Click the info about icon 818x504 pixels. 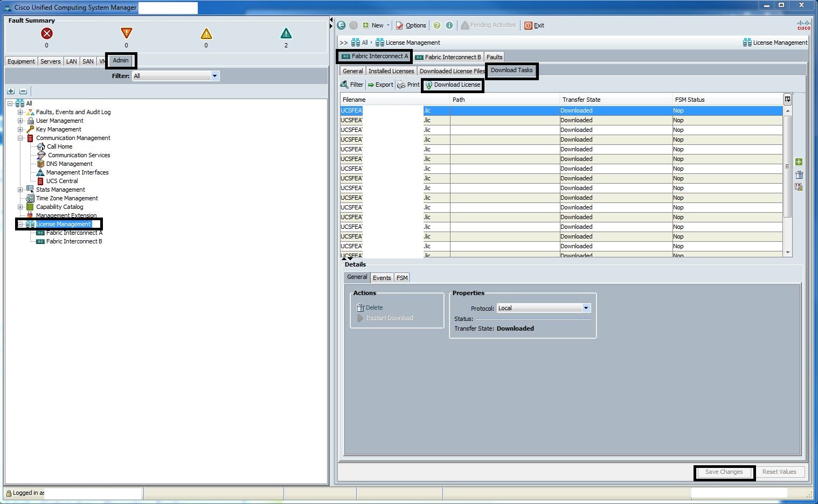coord(449,25)
